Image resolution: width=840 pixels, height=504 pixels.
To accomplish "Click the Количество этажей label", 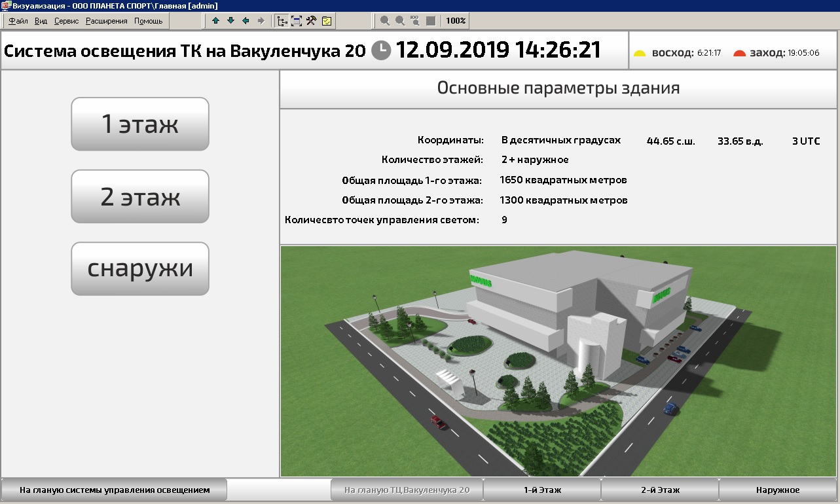I will click(432, 160).
